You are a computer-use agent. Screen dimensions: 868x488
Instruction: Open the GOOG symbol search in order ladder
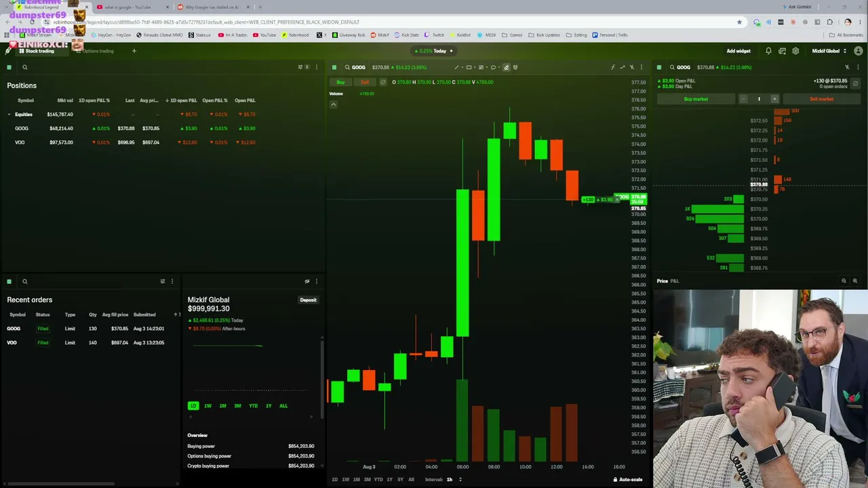click(680, 67)
